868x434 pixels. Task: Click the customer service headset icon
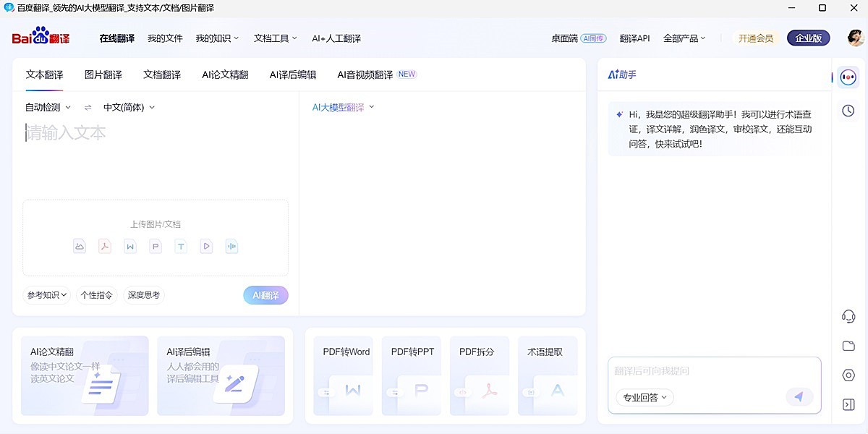pos(847,315)
